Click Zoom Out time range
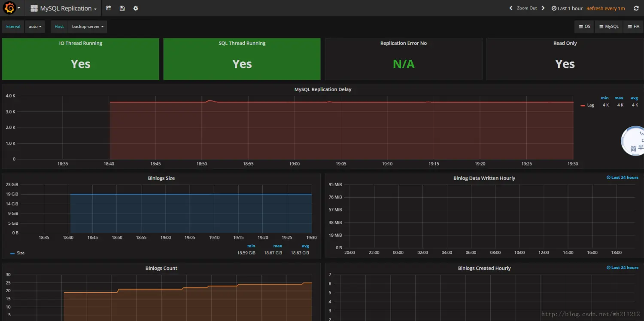The height and width of the screenshot is (321, 644). [527, 8]
